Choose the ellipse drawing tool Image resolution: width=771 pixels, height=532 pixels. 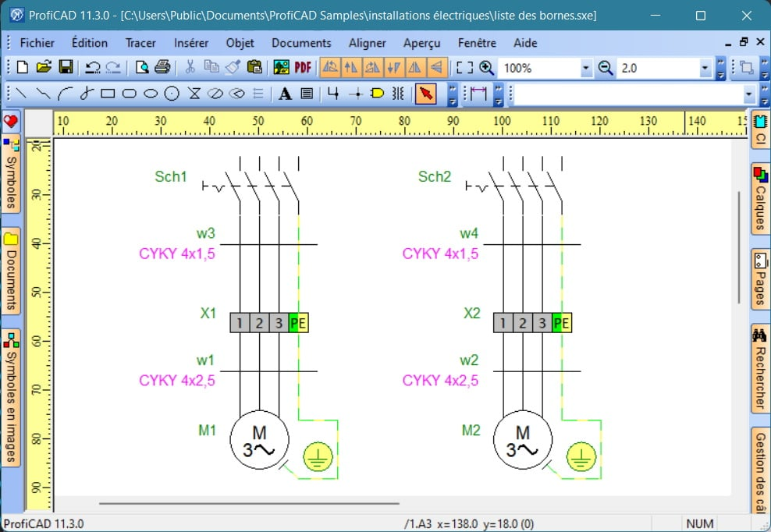(151, 93)
